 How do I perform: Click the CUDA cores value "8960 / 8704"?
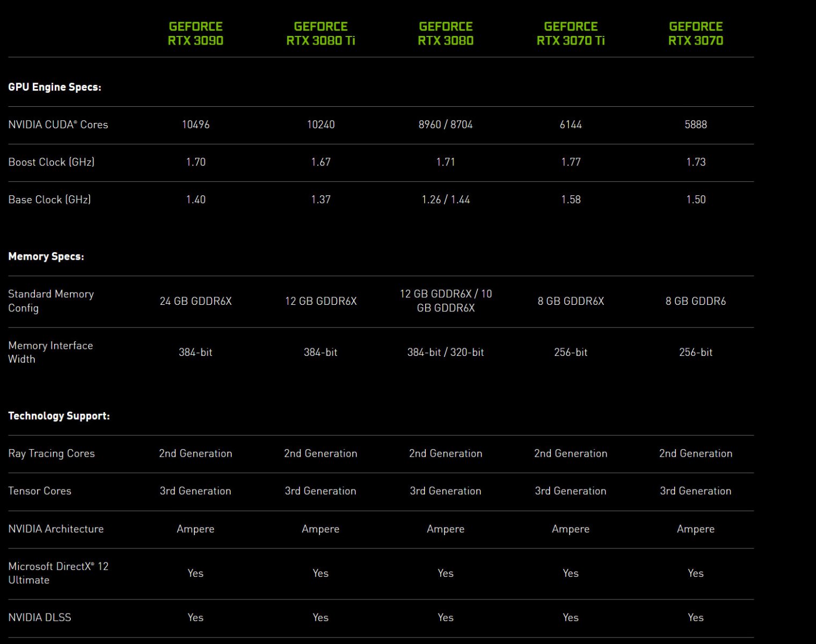446,125
